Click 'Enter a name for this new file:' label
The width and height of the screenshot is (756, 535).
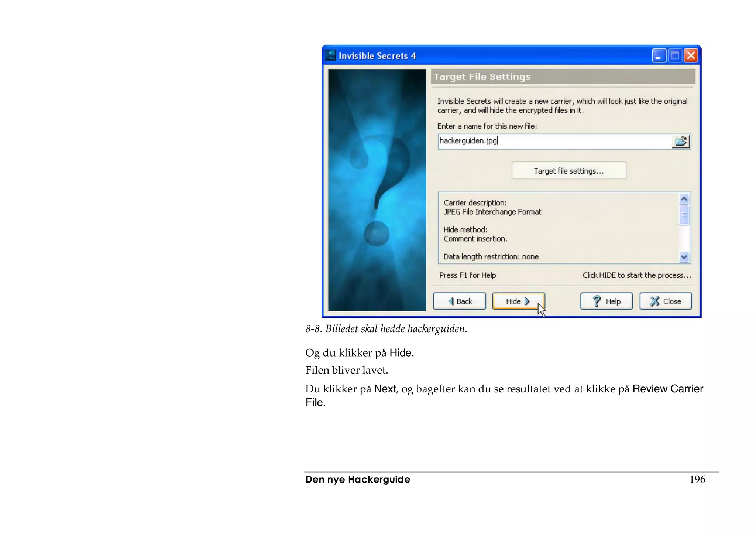(487, 126)
